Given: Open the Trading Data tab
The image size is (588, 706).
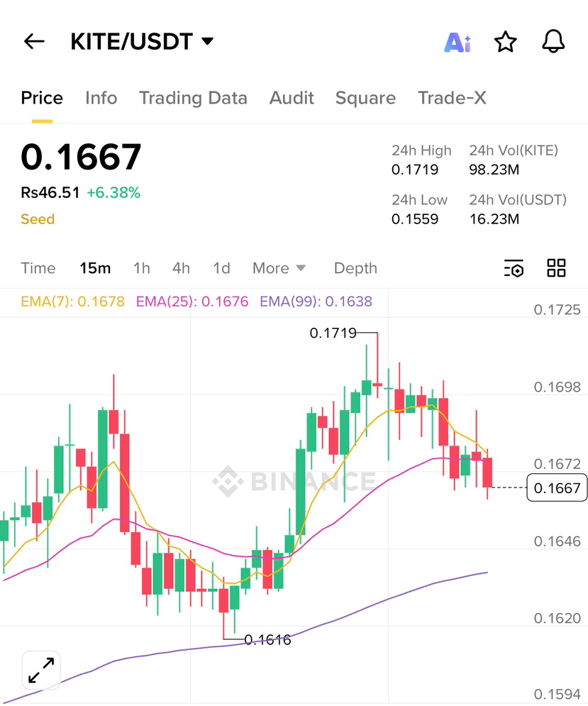Looking at the screenshot, I should [x=193, y=98].
